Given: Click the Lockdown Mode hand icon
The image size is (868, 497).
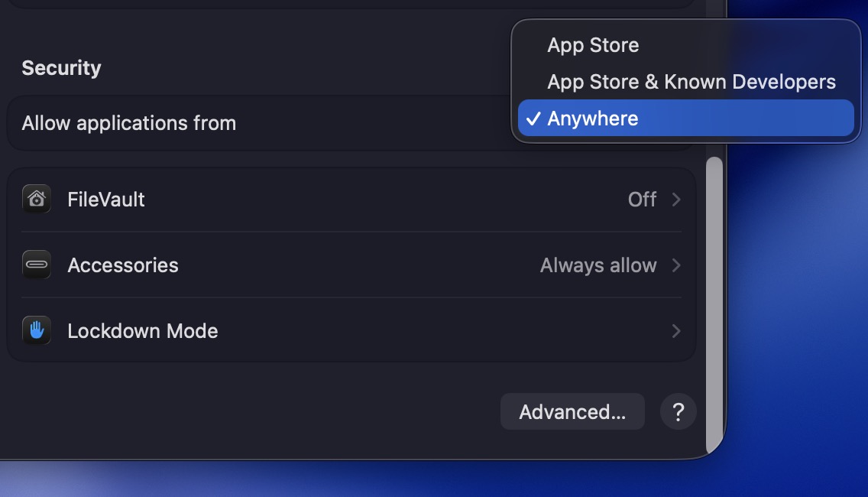Looking at the screenshot, I should point(37,331).
